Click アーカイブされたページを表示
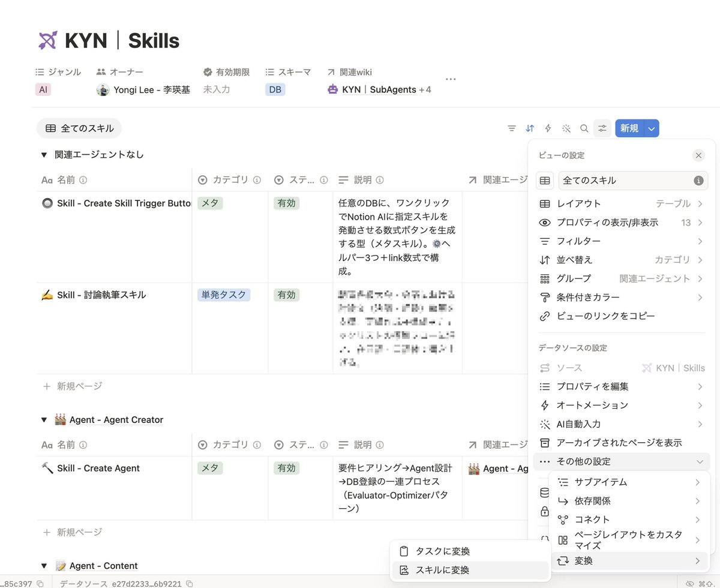 coord(621,443)
